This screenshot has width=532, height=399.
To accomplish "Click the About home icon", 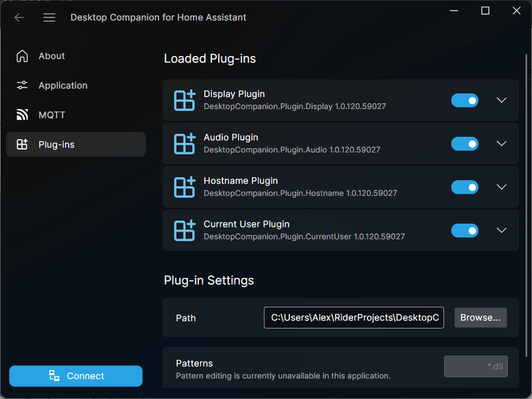I will pyautogui.click(x=23, y=56).
